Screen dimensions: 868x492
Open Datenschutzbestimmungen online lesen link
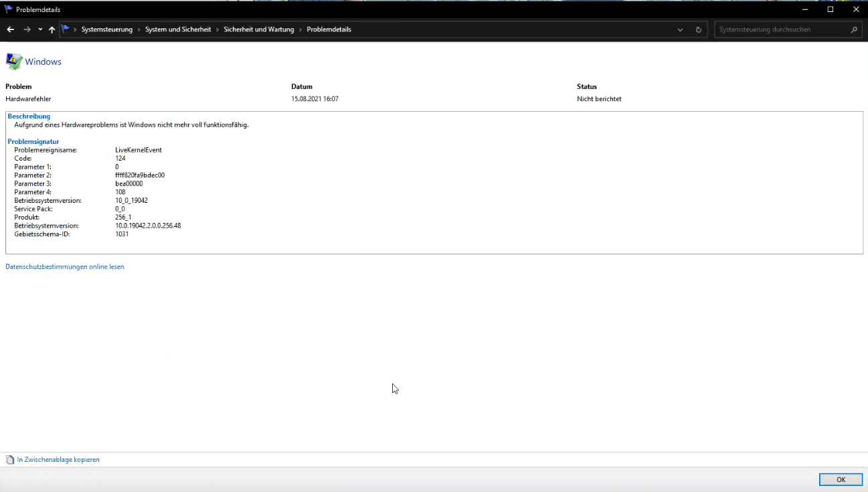[x=65, y=266]
